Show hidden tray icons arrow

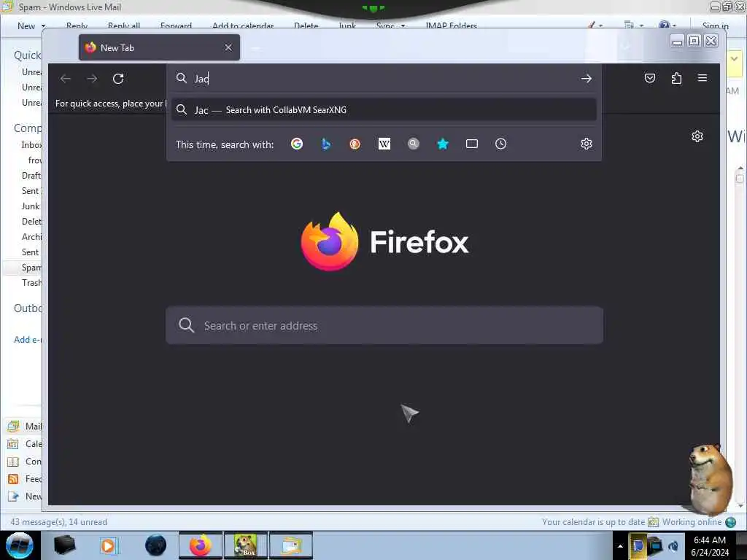(620, 546)
